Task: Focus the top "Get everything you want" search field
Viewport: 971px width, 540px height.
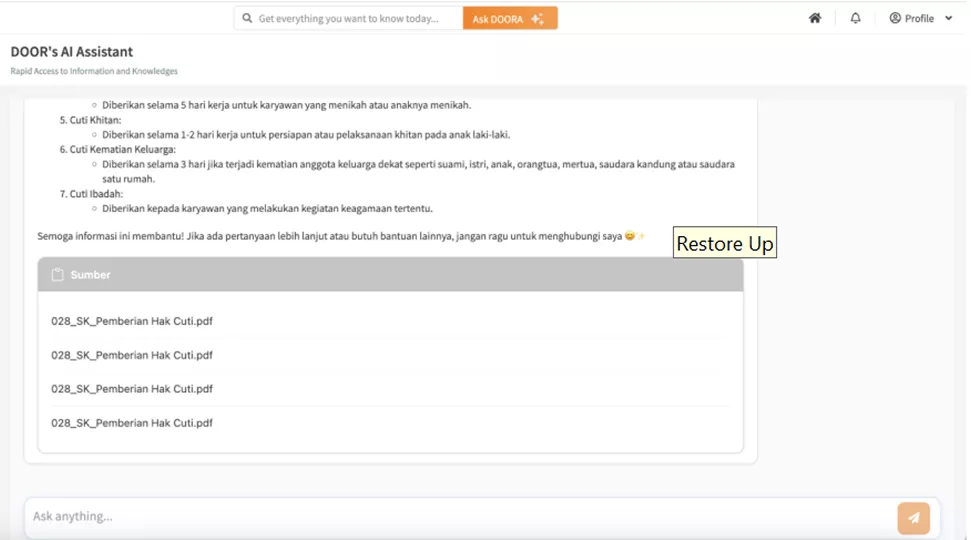Action: click(350, 18)
